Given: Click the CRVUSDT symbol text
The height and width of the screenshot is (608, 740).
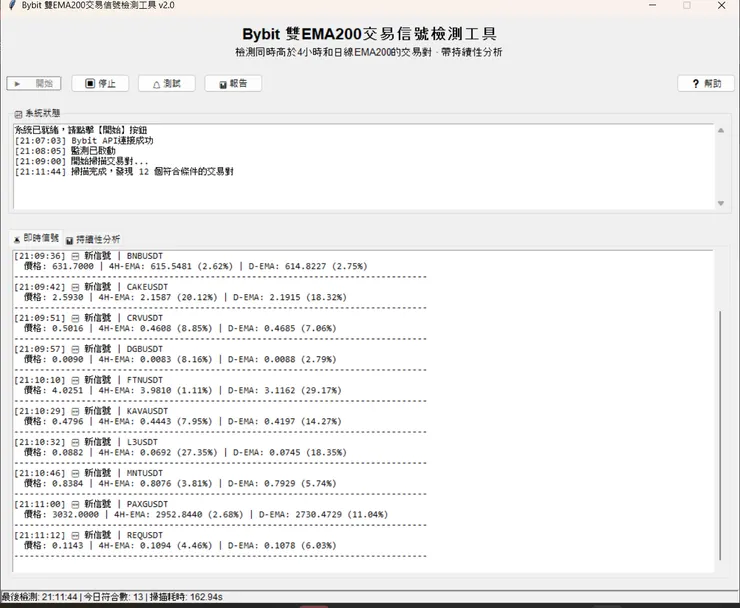Looking at the screenshot, I should 144,318.
